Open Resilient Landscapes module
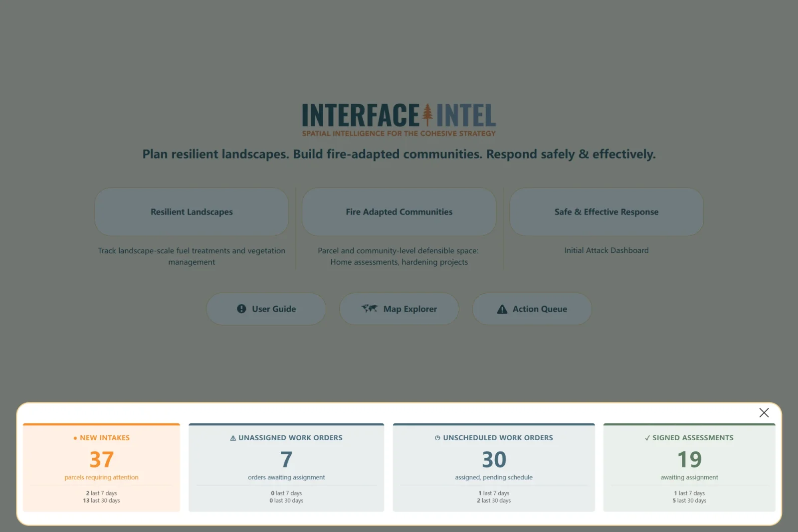The image size is (798, 532). point(192,212)
